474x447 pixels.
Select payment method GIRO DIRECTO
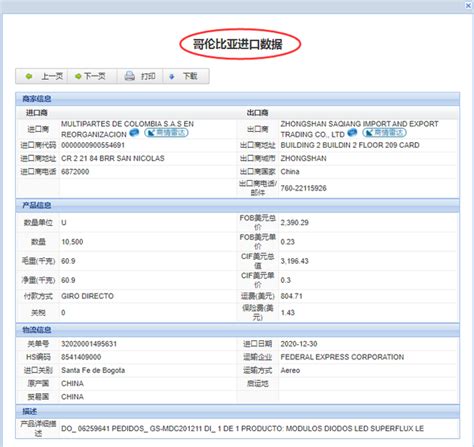(x=87, y=296)
